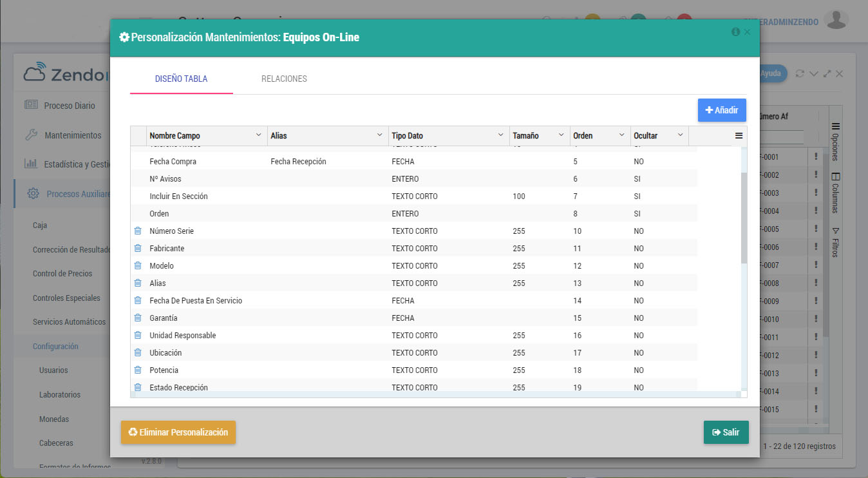Delete Fecha De Puesta En Servicio via trash icon
868x478 pixels.
(137, 300)
